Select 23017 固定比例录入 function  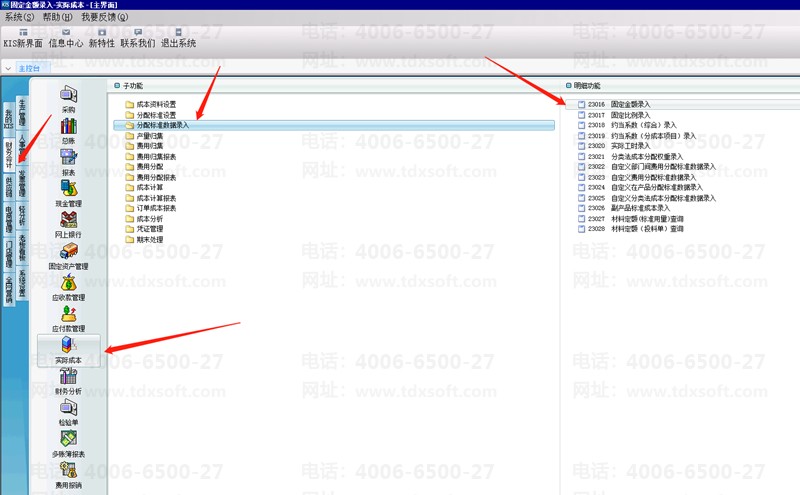614,115
